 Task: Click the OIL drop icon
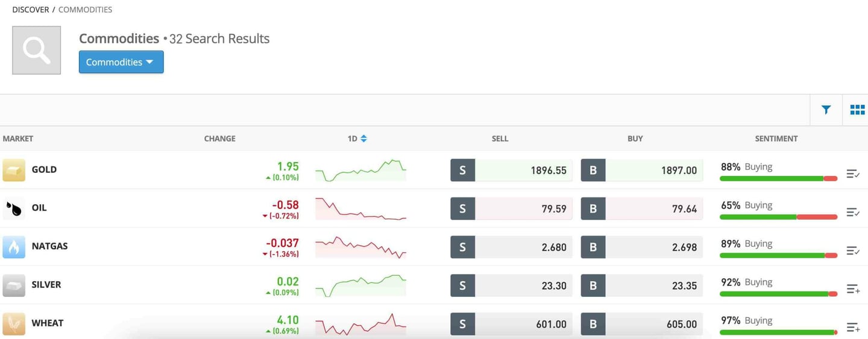pos(14,208)
